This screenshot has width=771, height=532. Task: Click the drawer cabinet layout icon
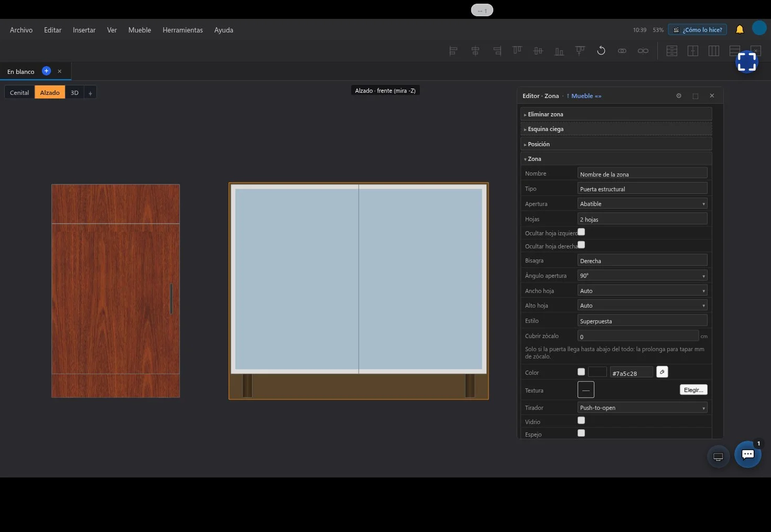(x=672, y=51)
